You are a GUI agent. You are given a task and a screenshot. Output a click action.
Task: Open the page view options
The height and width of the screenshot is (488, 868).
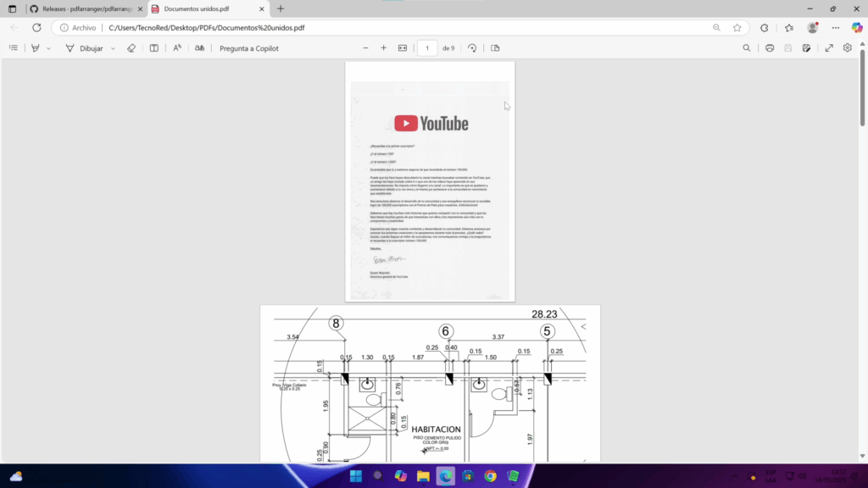(495, 48)
